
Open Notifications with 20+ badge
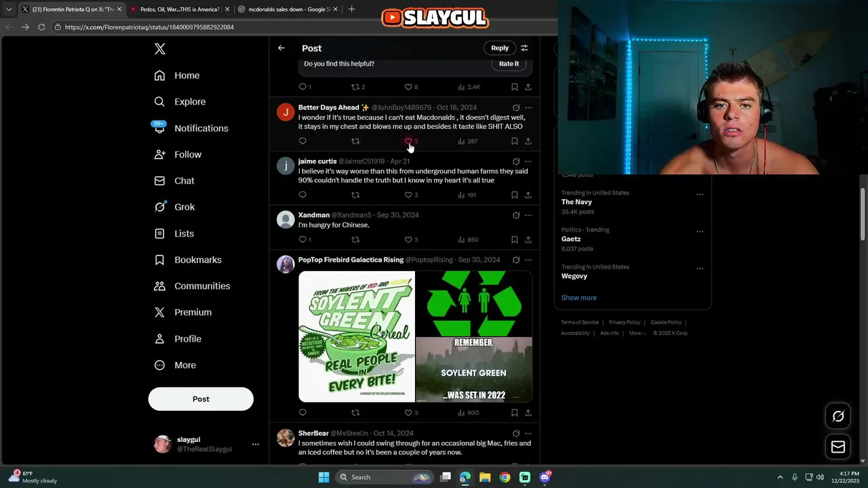pyautogui.click(x=191, y=128)
